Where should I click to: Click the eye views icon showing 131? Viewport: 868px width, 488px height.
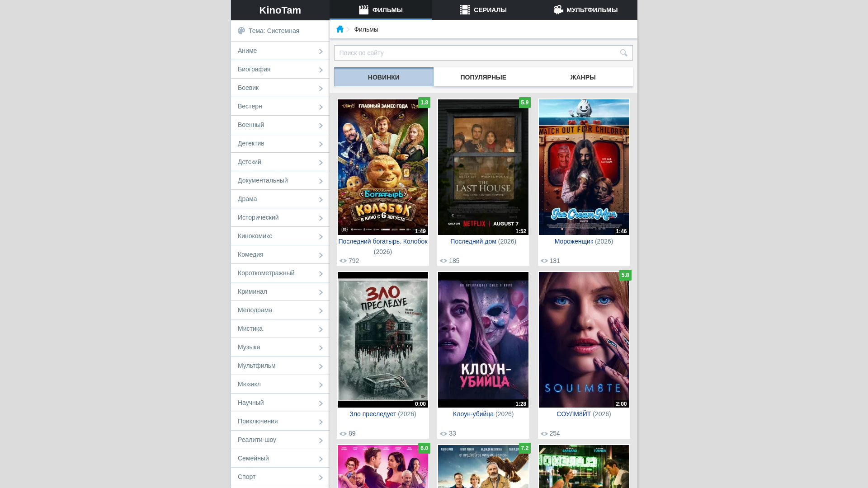(x=544, y=261)
